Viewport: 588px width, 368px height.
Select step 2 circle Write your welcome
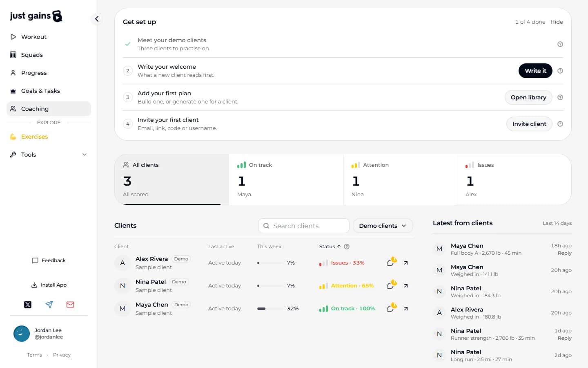tap(128, 71)
